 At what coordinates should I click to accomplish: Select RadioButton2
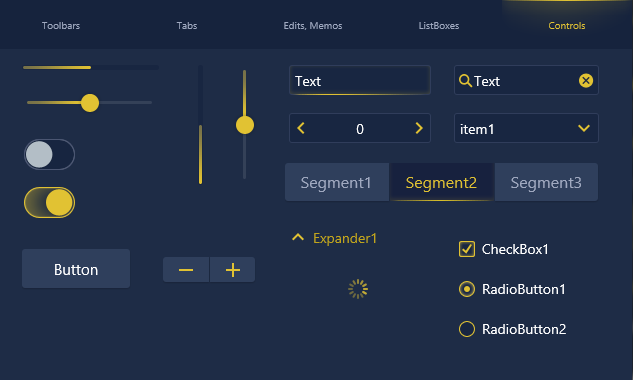pyautogui.click(x=467, y=329)
